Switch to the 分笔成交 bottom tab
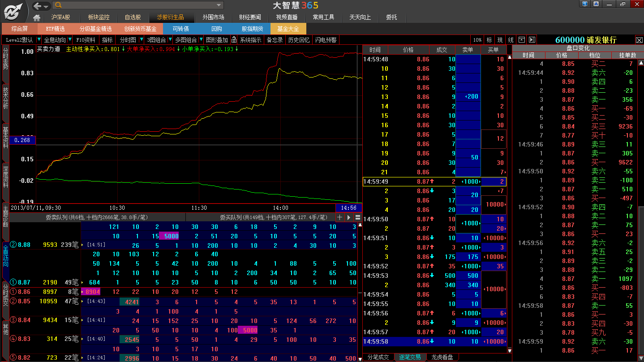The image size is (644, 362). (x=378, y=357)
